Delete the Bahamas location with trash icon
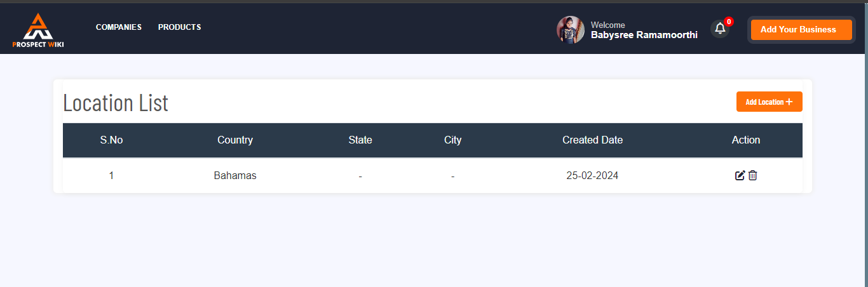Screen dimensions: 868x287 click(x=753, y=175)
